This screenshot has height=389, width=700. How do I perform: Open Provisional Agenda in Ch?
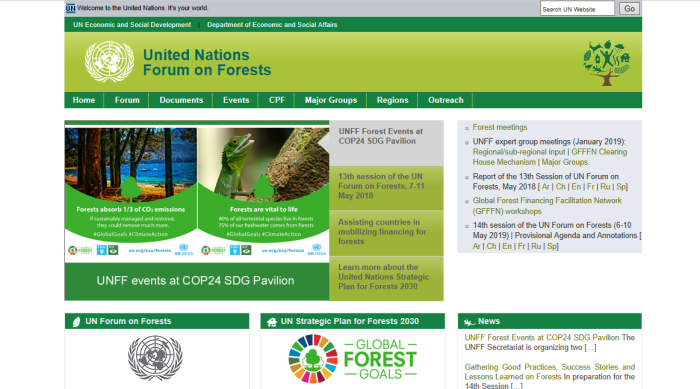(x=492, y=246)
